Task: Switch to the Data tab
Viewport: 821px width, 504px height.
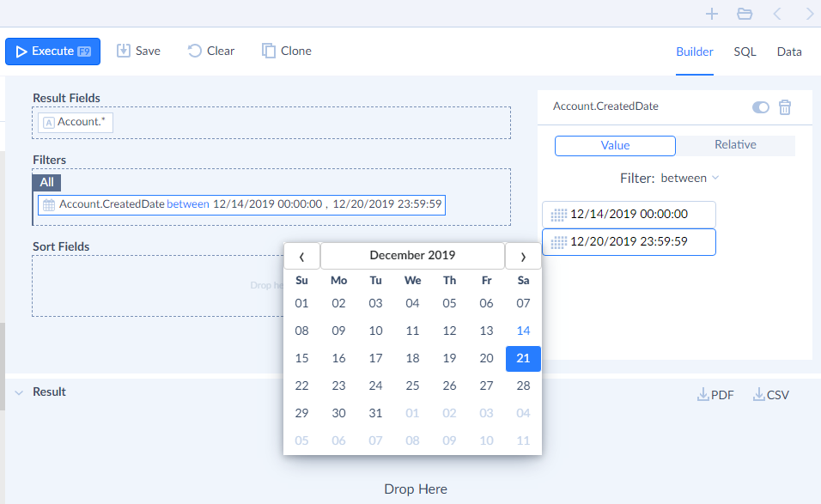Action: point(788,52)
